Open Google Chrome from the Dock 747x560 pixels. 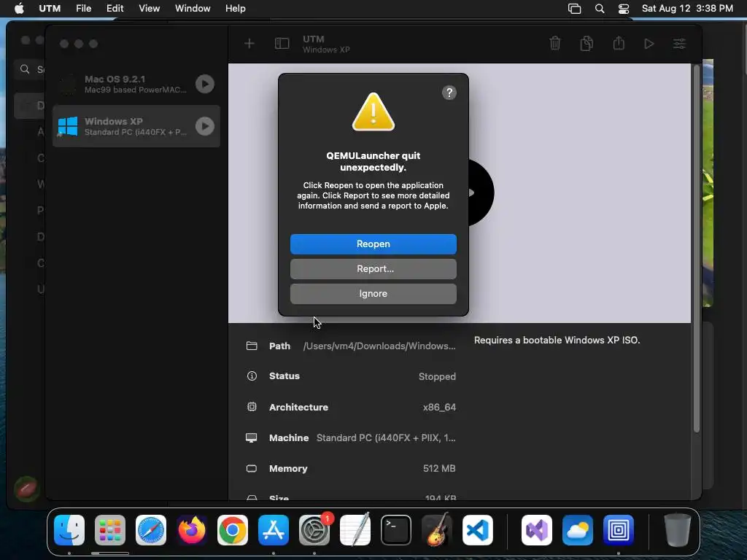[x=233, y=530]
